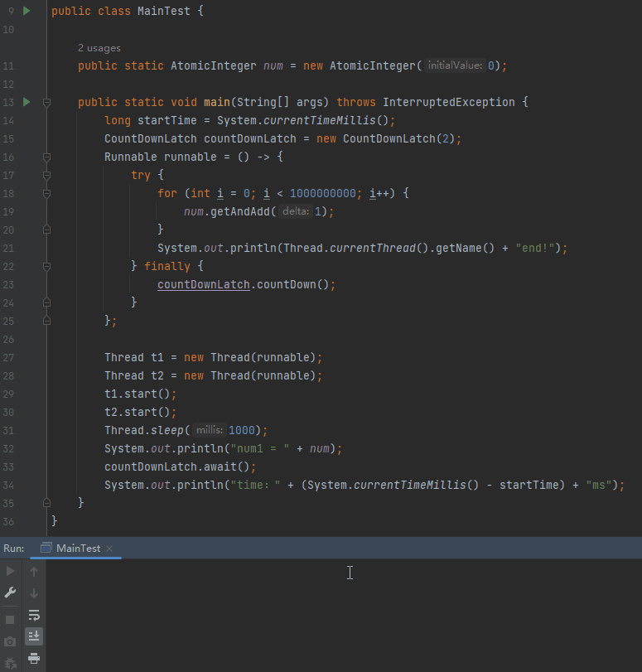Click 'AtomicInteger' type on line 11

click(x=213, y=65)
